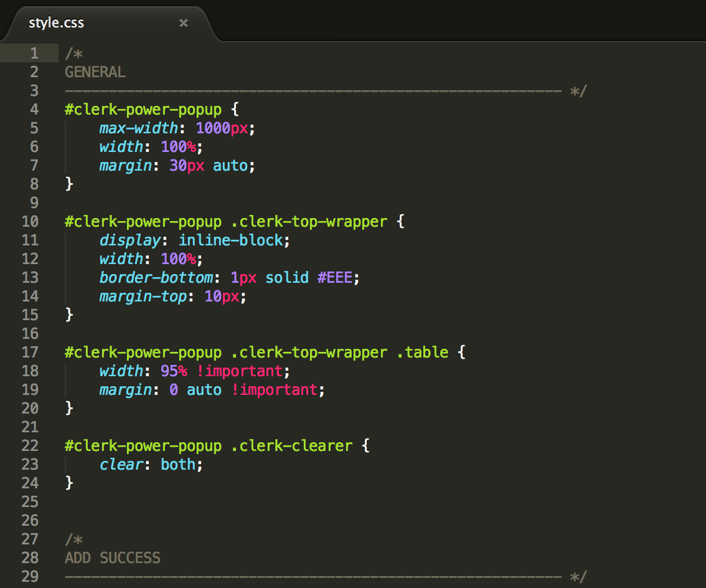Click line number 10 in the gutter

pyautogui.click(x=29, y=222)
